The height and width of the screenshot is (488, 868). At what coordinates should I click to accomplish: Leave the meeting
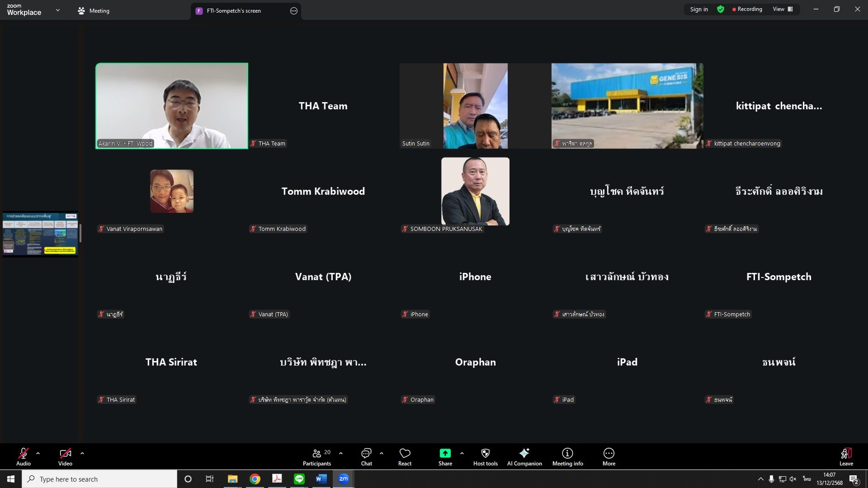click(x=846, y=456)
